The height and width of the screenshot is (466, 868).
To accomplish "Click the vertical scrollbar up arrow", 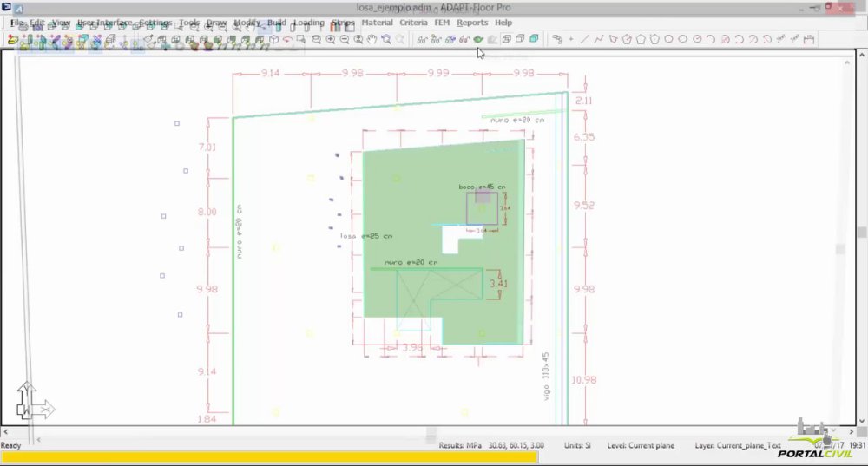I will click(862, 55).
